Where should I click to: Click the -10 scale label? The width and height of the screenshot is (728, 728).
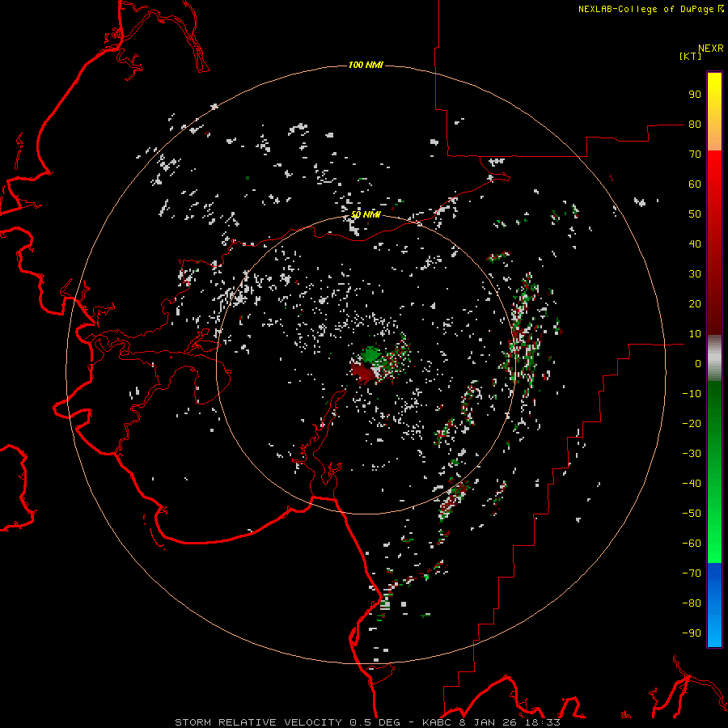692,394
